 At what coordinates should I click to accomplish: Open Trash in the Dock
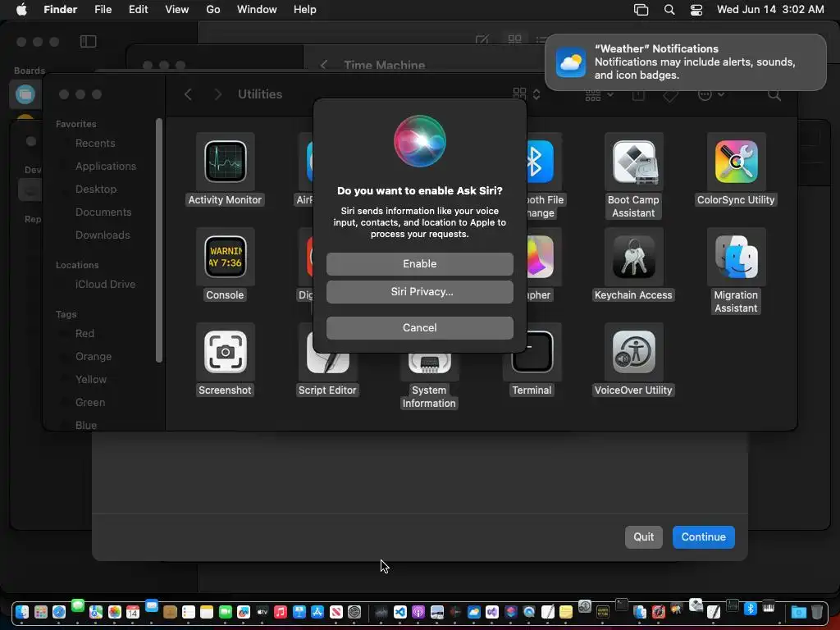point(817,612)
